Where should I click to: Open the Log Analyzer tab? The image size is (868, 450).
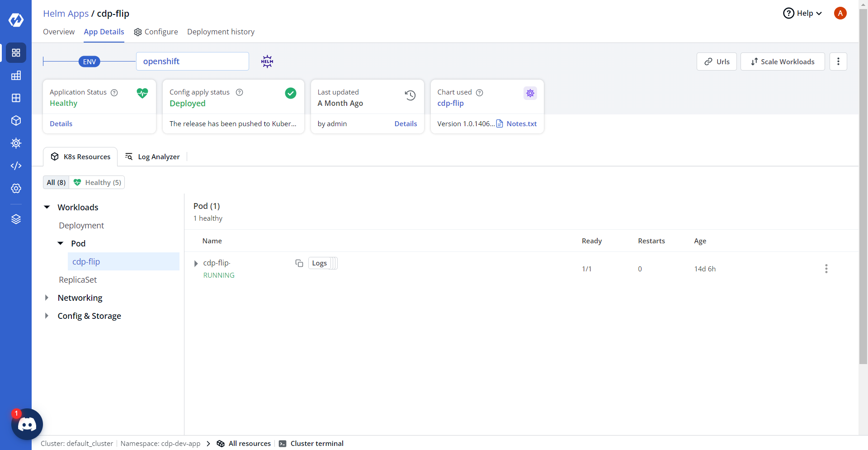153,157
